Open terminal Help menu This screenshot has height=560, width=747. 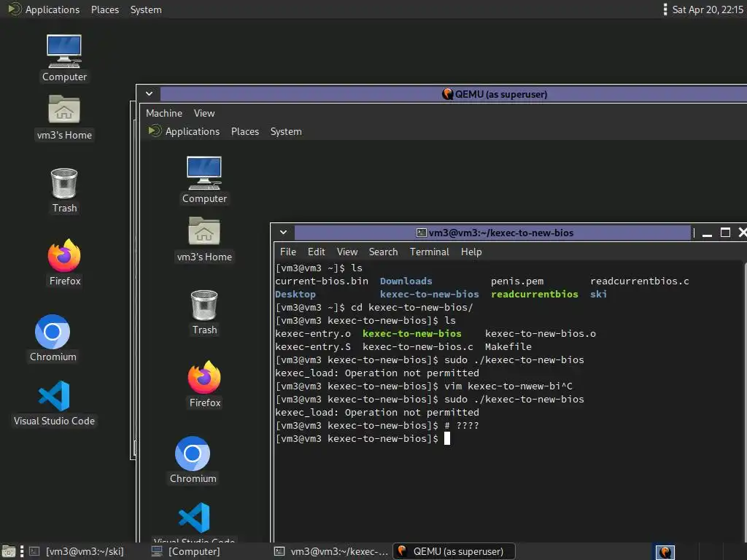click(471, 252)
